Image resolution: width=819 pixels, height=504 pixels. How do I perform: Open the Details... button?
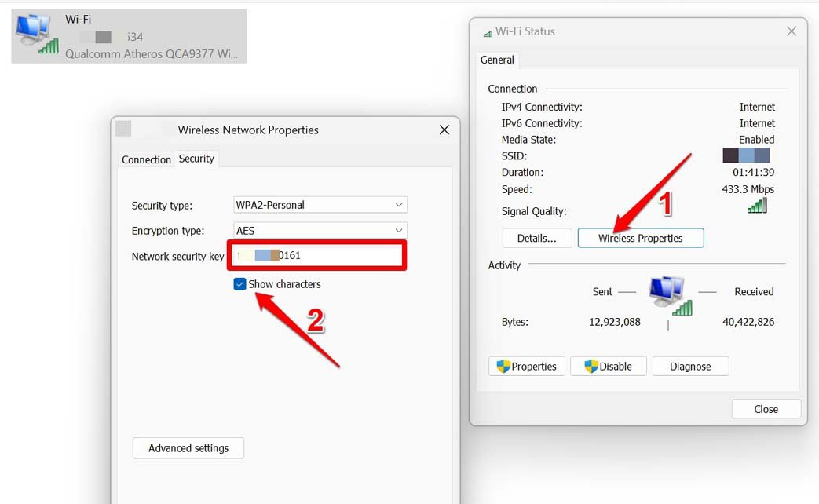(x=537, y=238)
